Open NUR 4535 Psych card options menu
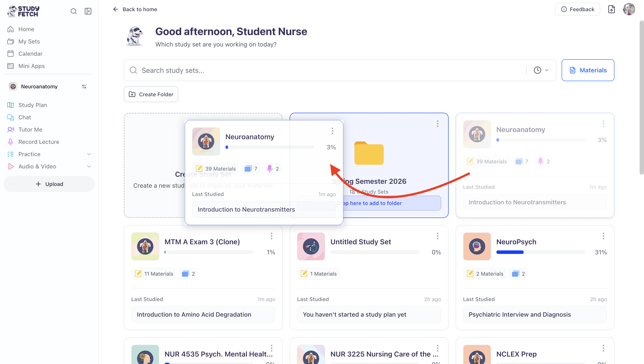This screenshot has width=644, height=364. [x=271, y=348]
